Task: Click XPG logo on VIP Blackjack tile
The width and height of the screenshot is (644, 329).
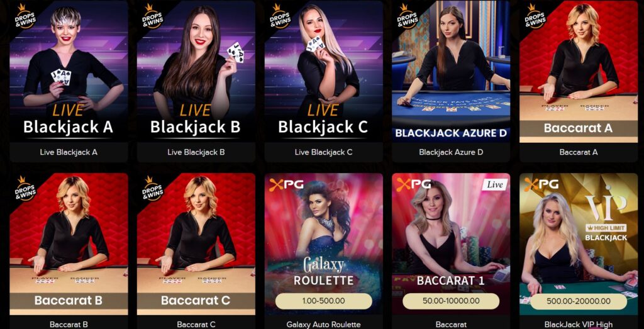Action: point(541,185)
